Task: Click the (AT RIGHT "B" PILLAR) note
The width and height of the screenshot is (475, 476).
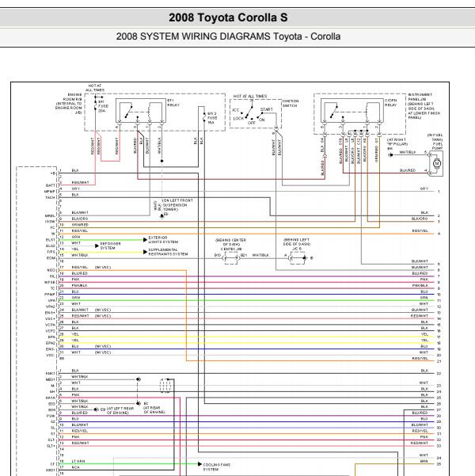Action: pyautogui.click(x=397, y=142)
